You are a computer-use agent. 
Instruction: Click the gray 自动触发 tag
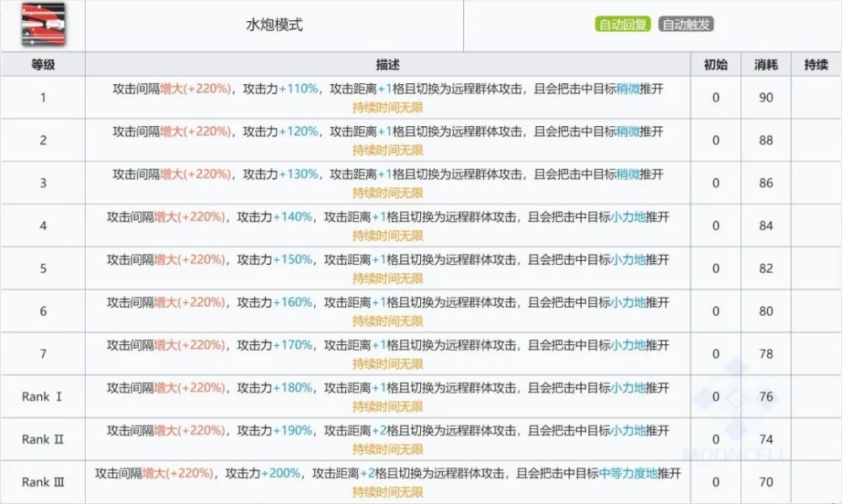(x=685, y=24)
